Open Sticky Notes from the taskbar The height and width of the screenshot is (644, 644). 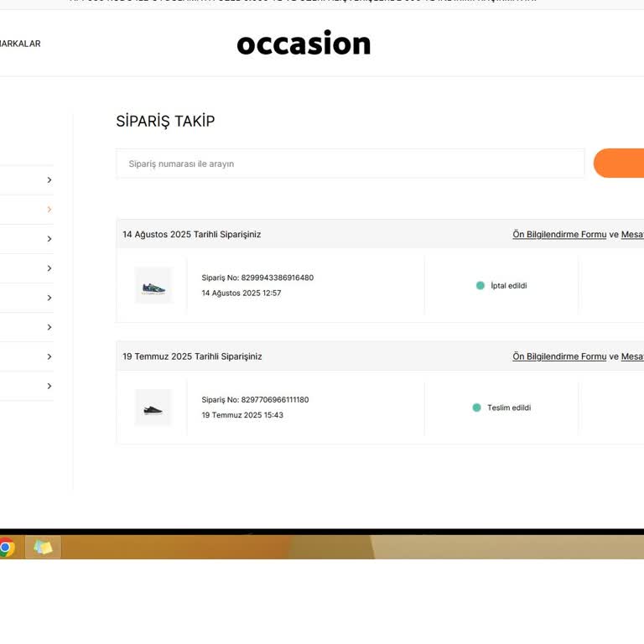[x=43, y=547]
